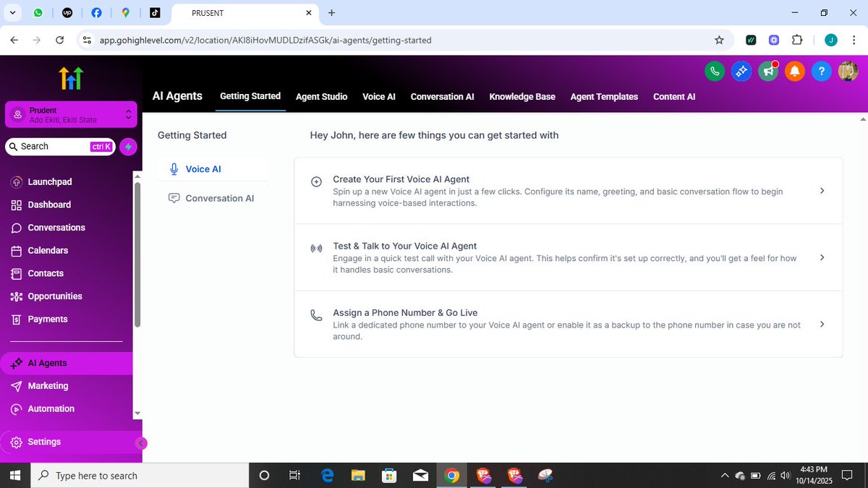The height and width of the screenshot is (488, 868).
Task: Open the tab search dropdown arrow
Action: click(x=12, y=13)
